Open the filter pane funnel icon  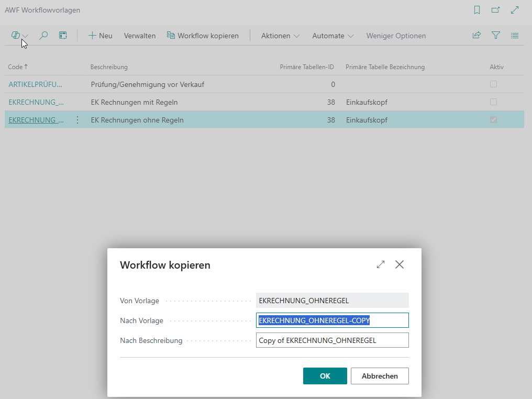(496, 36)
